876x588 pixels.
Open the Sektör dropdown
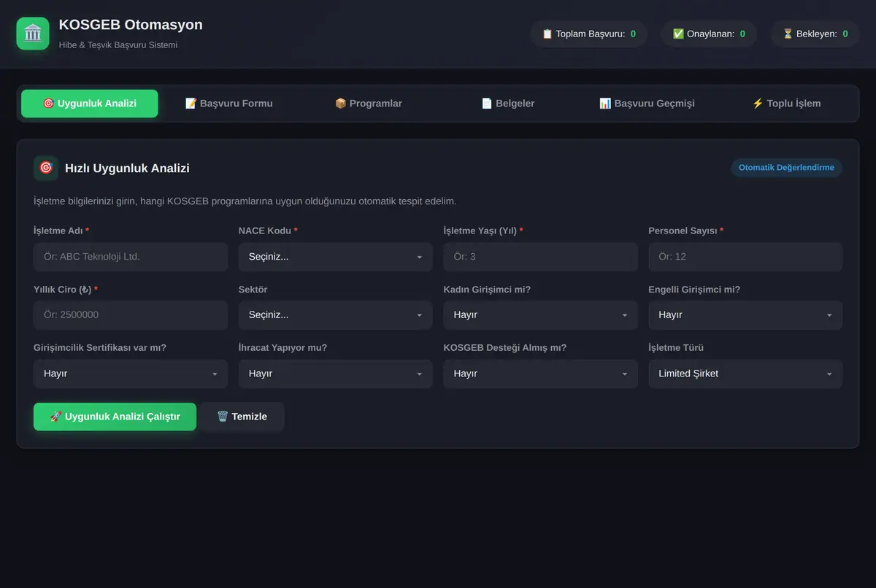336,315
